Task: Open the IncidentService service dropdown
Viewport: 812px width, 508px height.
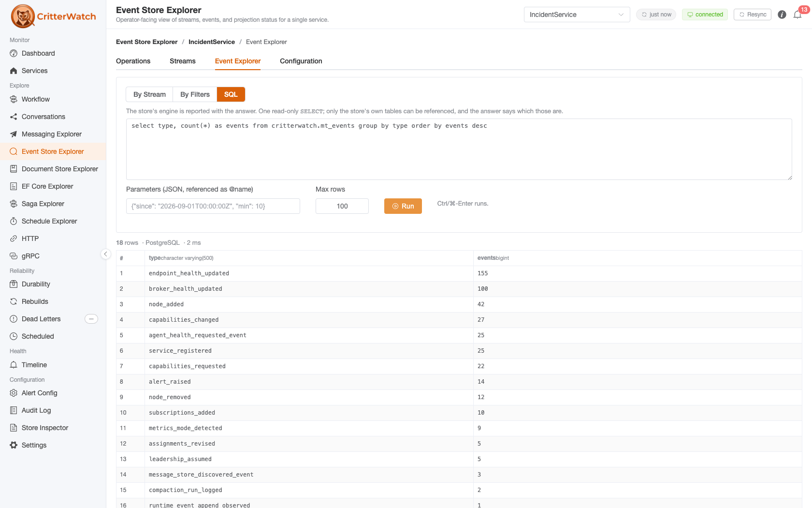Action: [577, 15]
